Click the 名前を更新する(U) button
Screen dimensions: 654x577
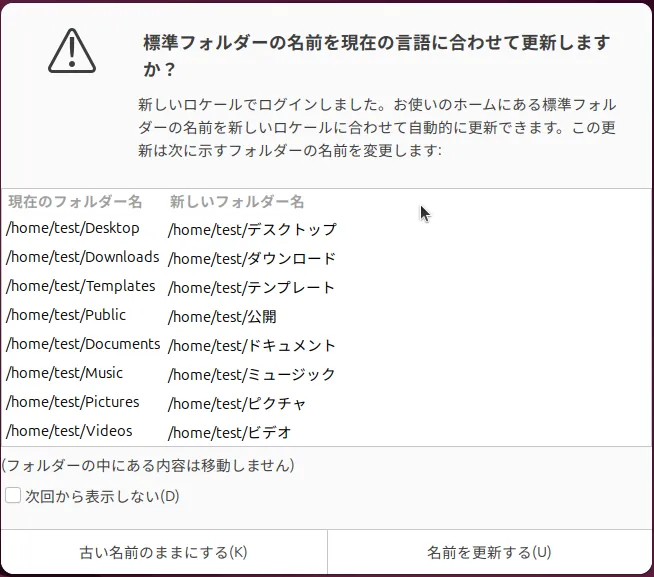tap(489, 552)
